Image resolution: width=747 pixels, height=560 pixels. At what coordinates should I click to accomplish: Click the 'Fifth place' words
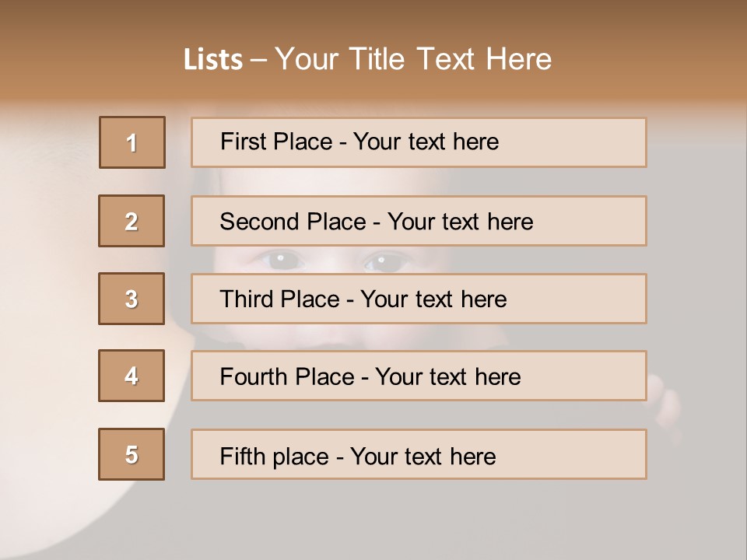tap(274, 456)
